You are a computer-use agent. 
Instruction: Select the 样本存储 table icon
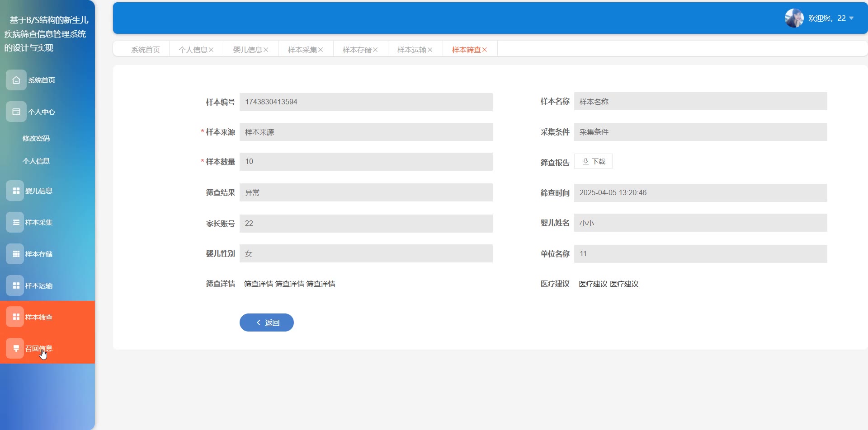16,254
